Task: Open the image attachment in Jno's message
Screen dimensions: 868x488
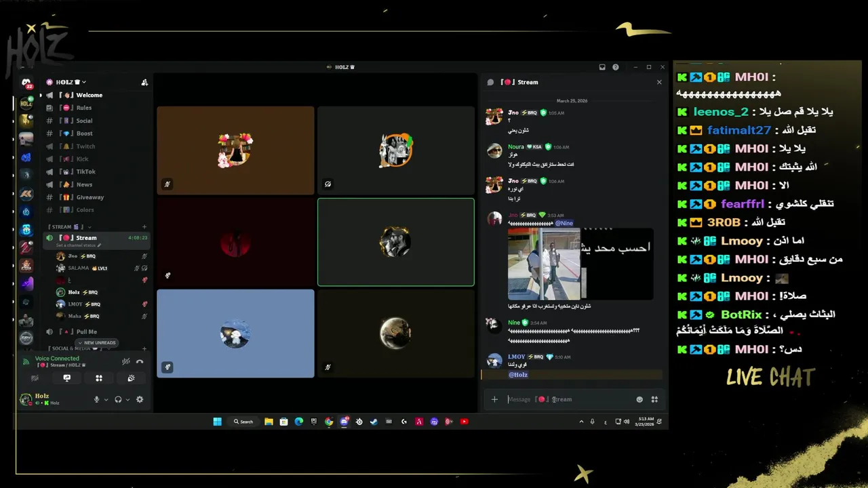Action: 580,264
